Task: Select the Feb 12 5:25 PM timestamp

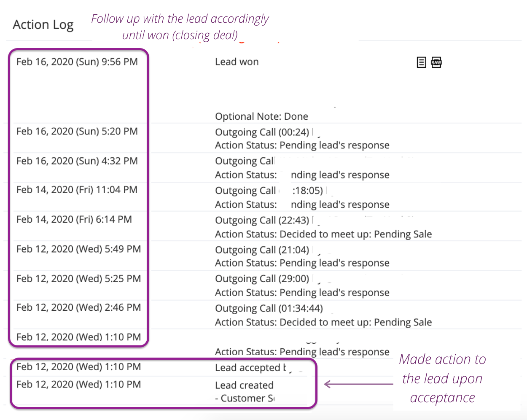Action: 78,279
